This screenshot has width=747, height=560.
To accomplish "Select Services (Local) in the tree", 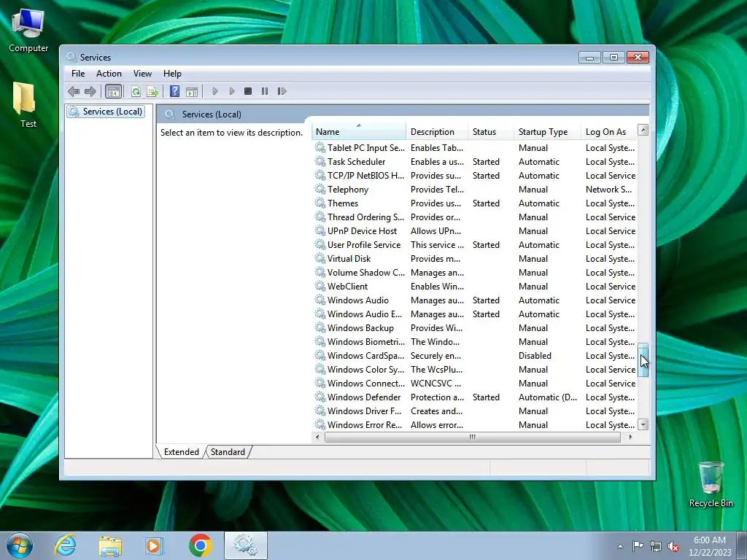I will point(106,112).
